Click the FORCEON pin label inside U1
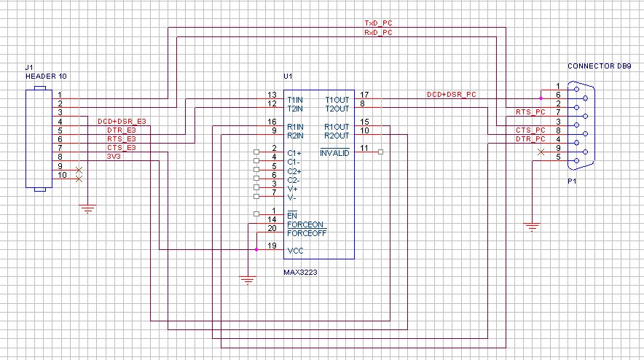The image size is (644, 360). [x=306, y=224]
